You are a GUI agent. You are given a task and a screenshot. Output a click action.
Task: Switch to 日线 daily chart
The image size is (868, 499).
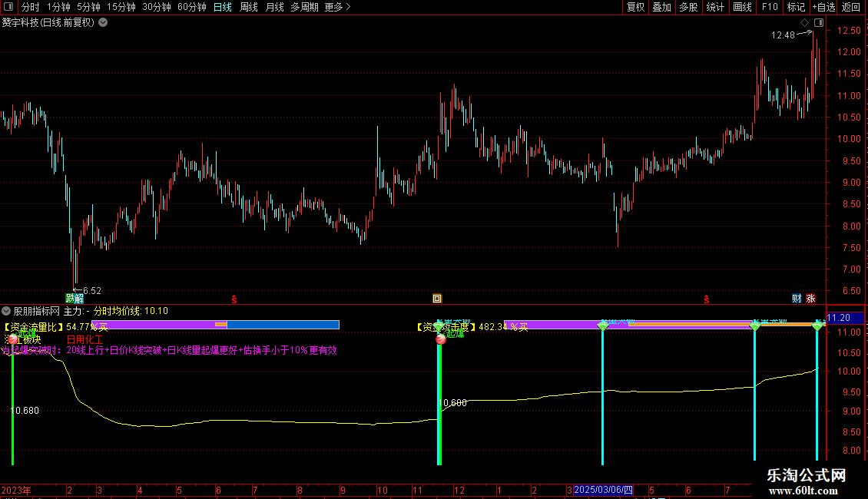point(223,7)
